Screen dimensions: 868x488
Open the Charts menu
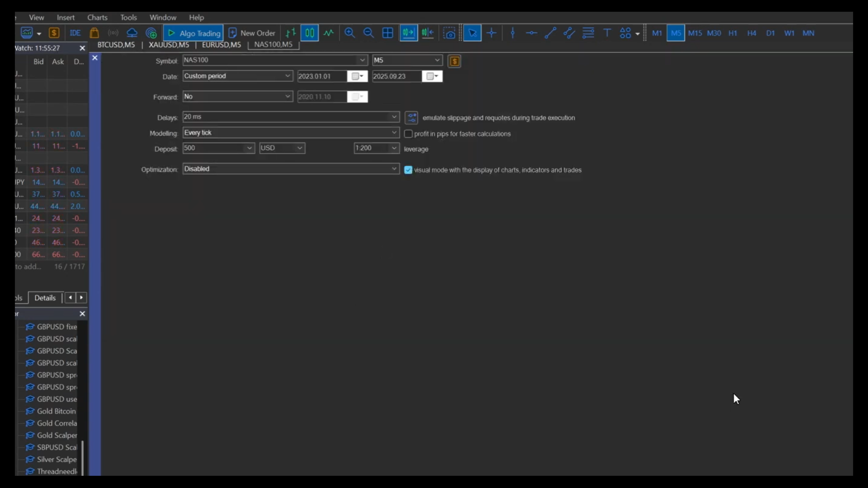click(x=97, y=17)
